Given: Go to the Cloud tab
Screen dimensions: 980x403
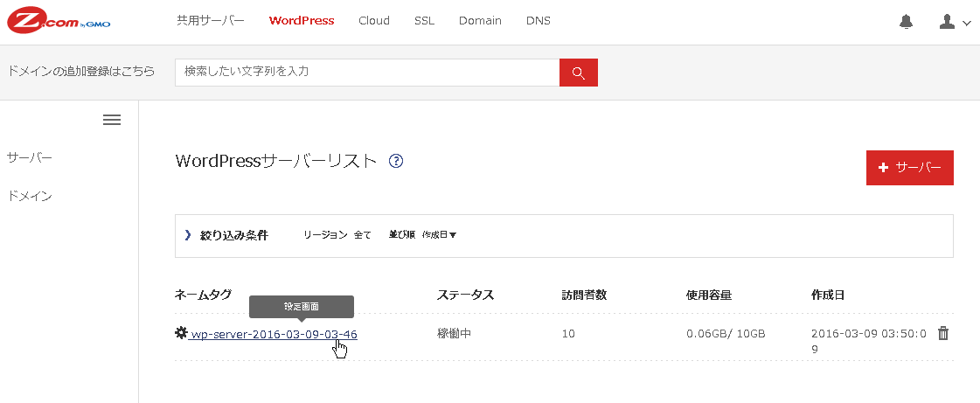Looking at the screenshot, I should coord(374,21).
